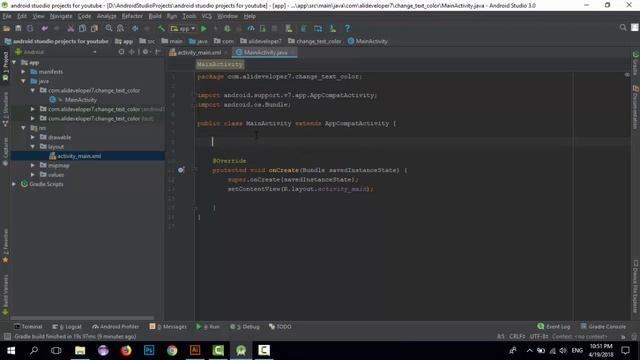Copy using the toolbar copy icon

[x=82, y=29]
